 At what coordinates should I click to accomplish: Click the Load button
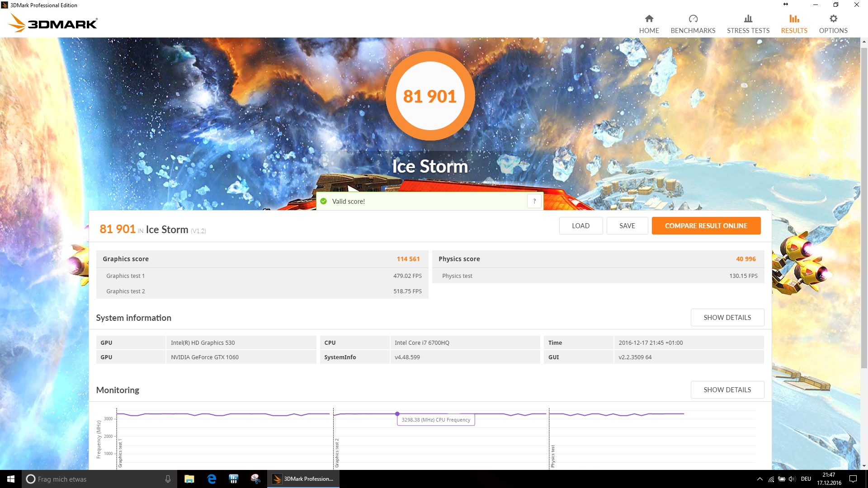tap(580, 226)
